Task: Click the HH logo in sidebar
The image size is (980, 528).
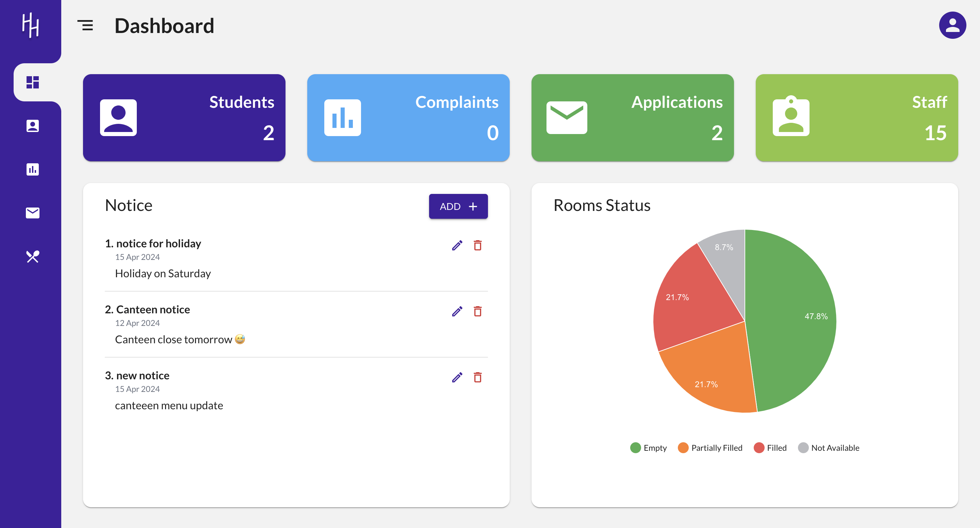Action: tap(30, 26)
